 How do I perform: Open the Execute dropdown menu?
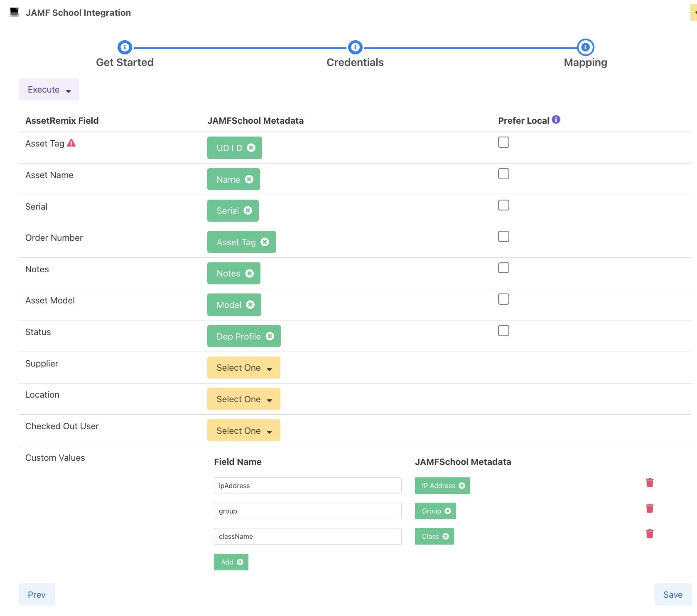coord(49,90)
